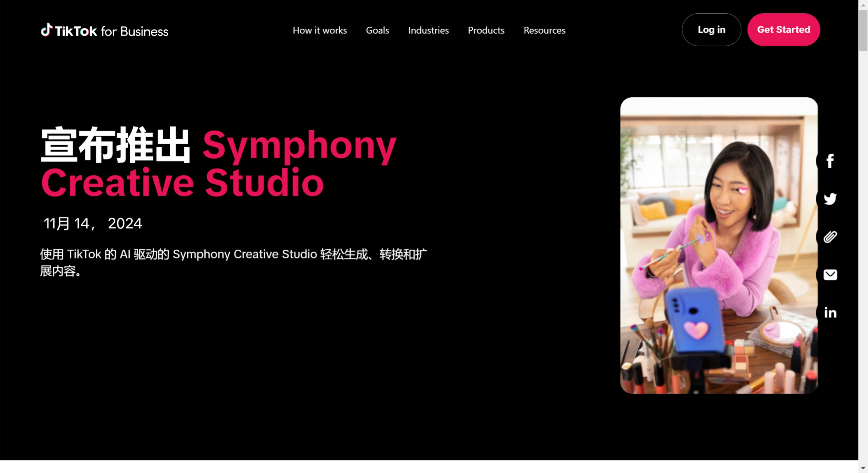Share via Twitter icon
868x473 pixels.
830,198
